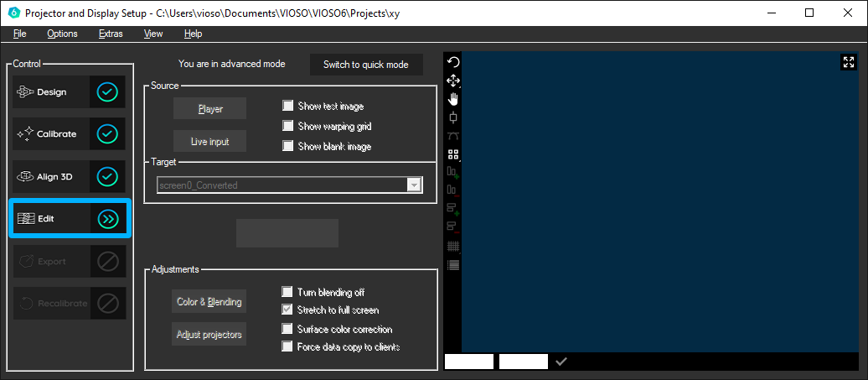
Task: Open Color & Blending adjustments
Action: coord(209,302)
